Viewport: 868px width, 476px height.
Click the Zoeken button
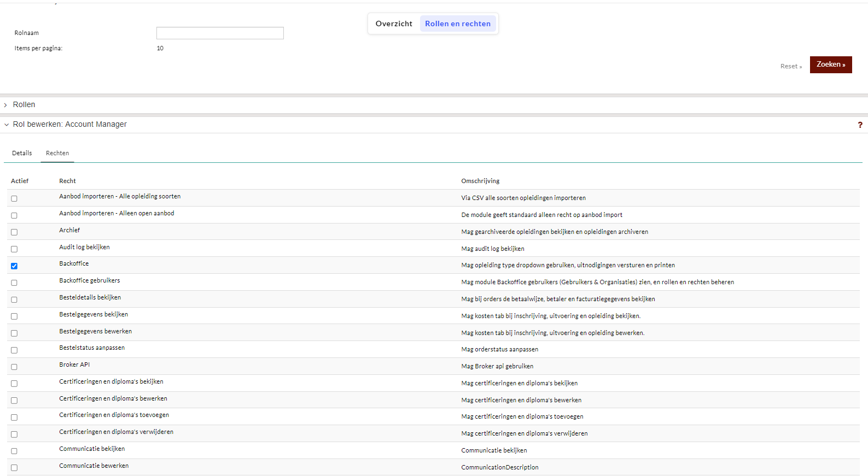pyautogui.click(x=830, y=64)
